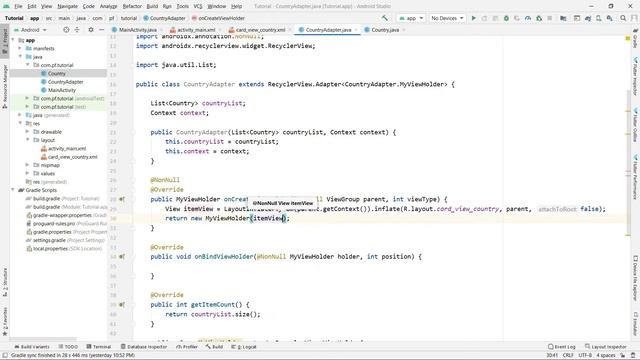Expand the manifests folder

click(x=20, y=48)
